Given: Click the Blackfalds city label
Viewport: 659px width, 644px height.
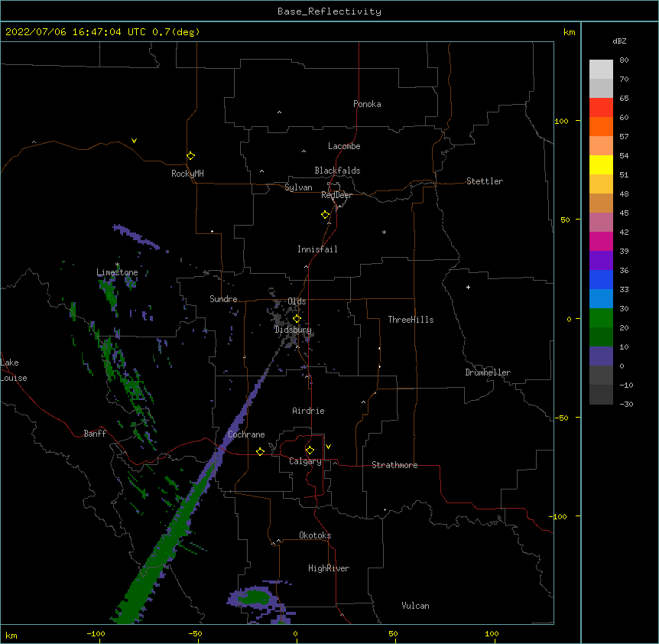Looking at the screenshot, I should point(337,171).
